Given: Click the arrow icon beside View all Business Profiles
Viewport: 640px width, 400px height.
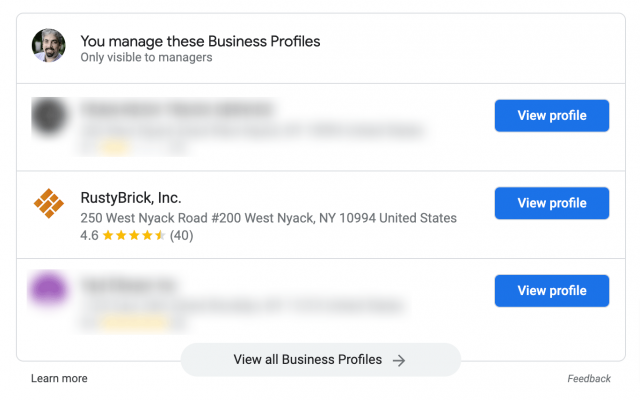Looking at the screenshot, I should pos(399,360).
